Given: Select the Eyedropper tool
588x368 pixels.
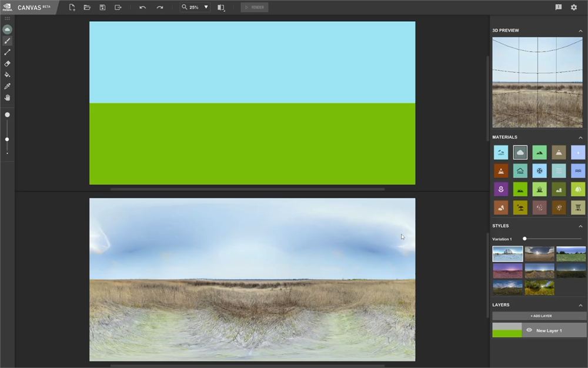Looking at the screenshot, I should 7,86.
